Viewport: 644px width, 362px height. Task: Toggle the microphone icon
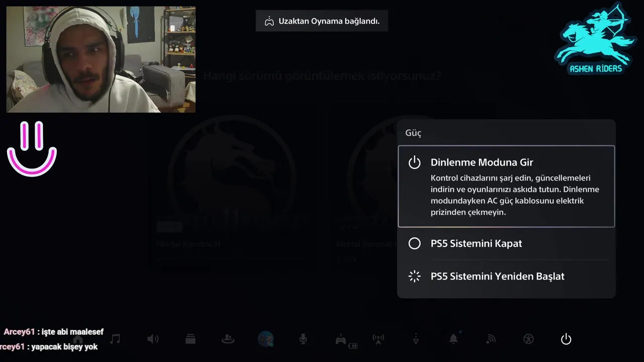tap(303, 339)
